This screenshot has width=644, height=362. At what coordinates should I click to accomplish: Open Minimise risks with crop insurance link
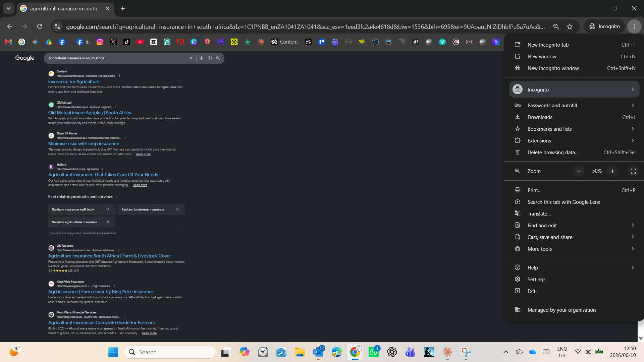(84, 144)
